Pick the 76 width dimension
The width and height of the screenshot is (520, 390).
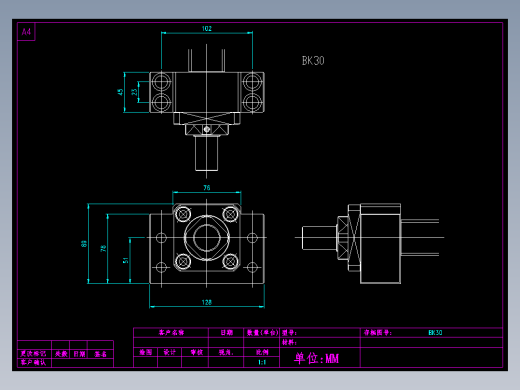[207, 188]
